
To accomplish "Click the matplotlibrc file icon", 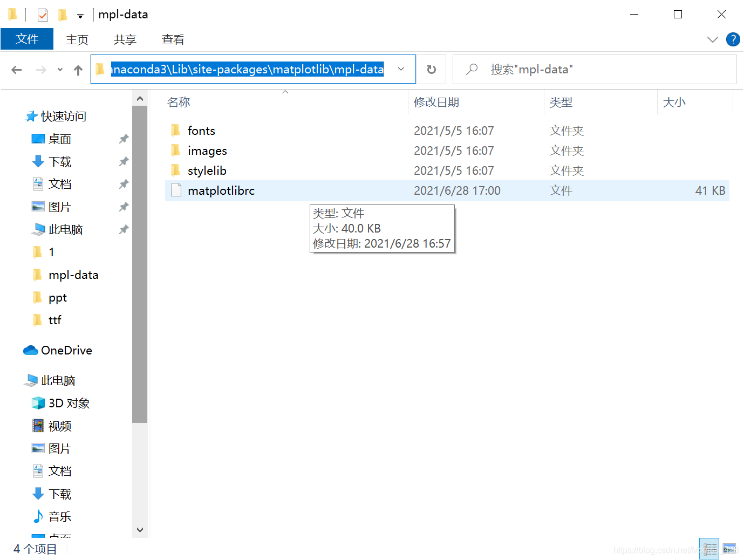I will (176, 190).
